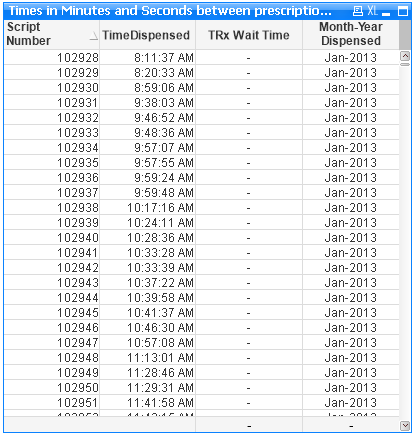
Task: Select script number 102936
Action: [x=78, y=178]
